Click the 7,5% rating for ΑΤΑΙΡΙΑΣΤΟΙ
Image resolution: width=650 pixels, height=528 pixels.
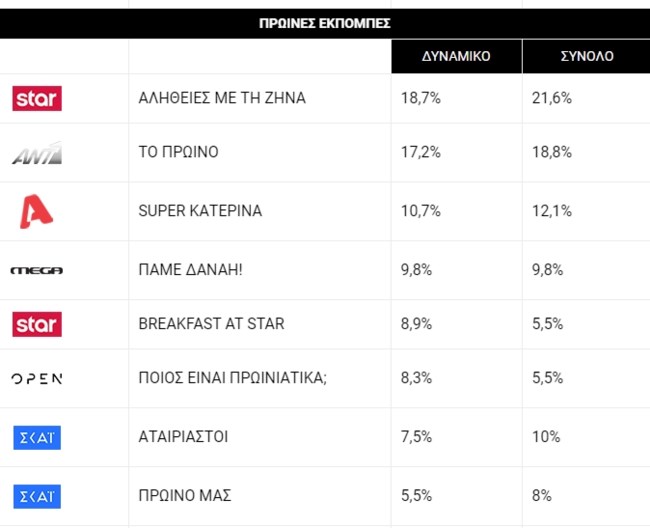point(416,437)
